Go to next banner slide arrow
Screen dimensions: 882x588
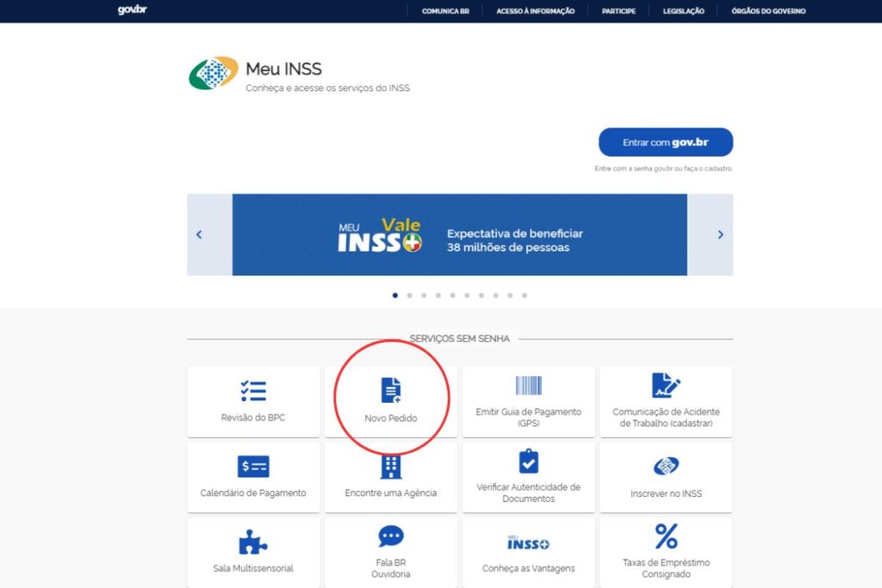click(721, 234)
